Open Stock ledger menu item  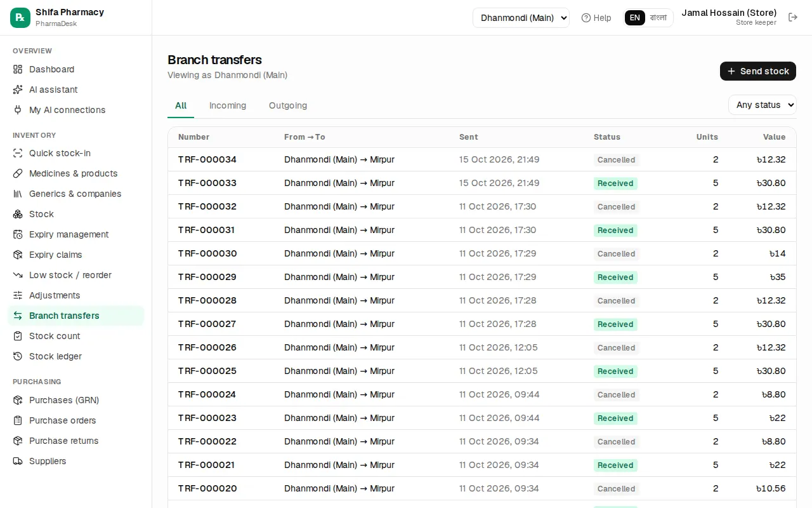tap(76, 356)
